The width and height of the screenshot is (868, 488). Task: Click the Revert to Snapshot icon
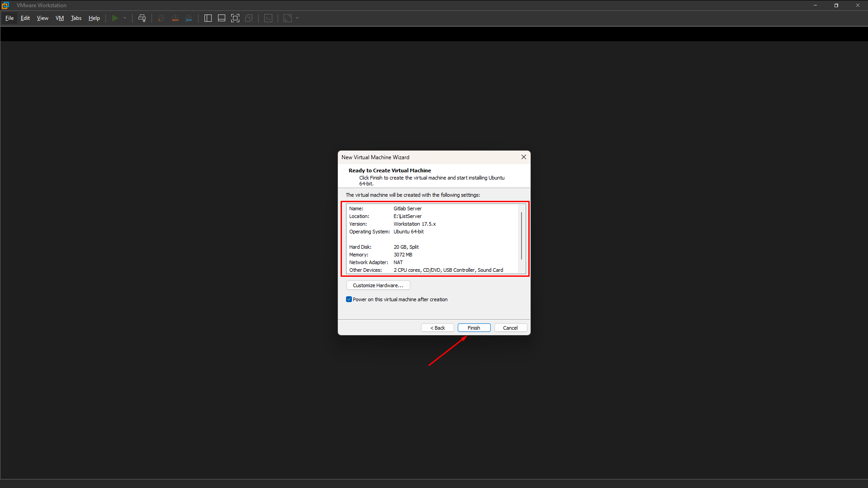tap(175, 18)
